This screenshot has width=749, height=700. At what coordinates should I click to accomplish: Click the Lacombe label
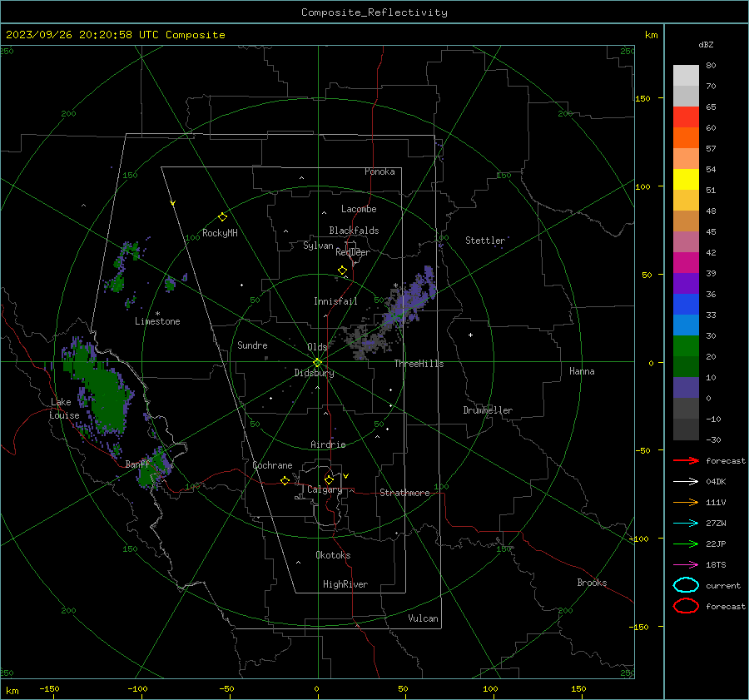[x=359, y=209]
